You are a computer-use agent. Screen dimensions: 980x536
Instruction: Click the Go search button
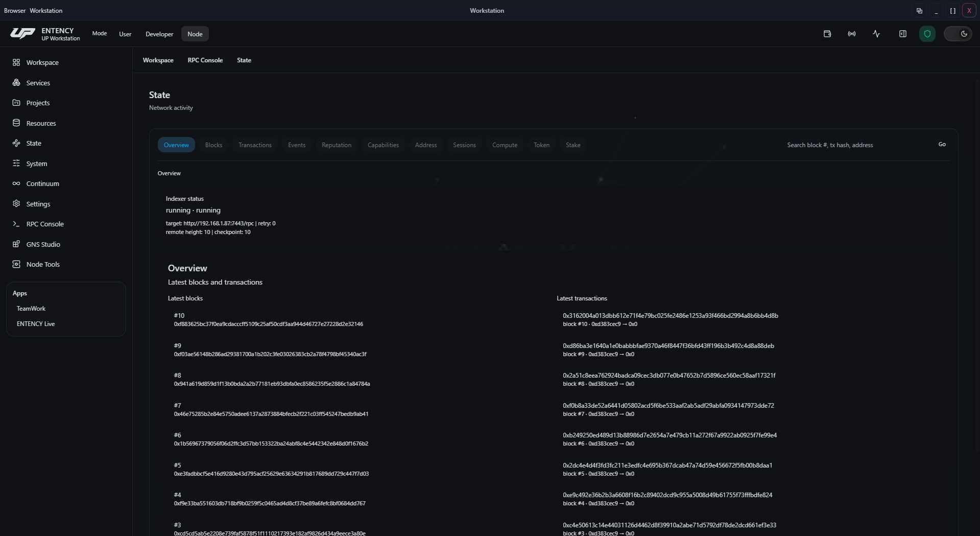[x=942, y=145]
